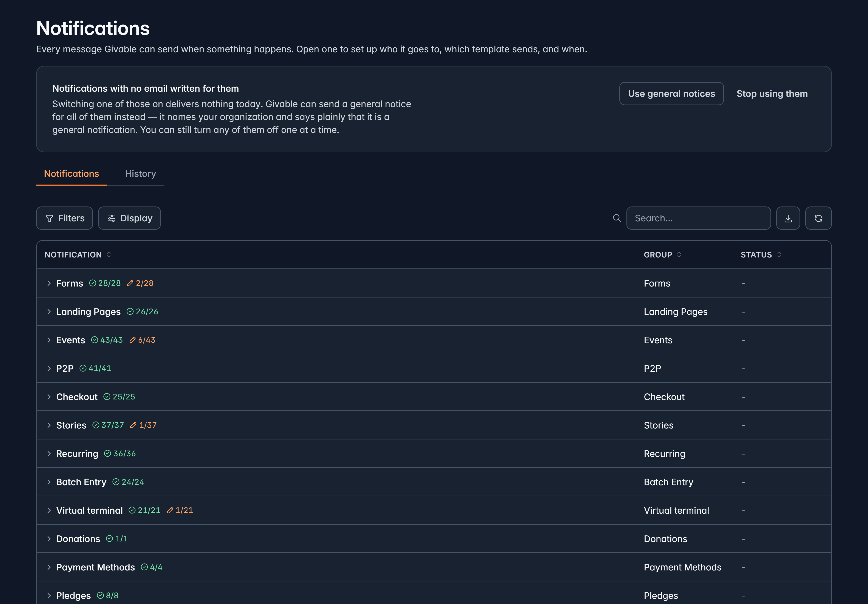Sort by the Notification column header
868x604 pixels.
[x=77, y=255]
